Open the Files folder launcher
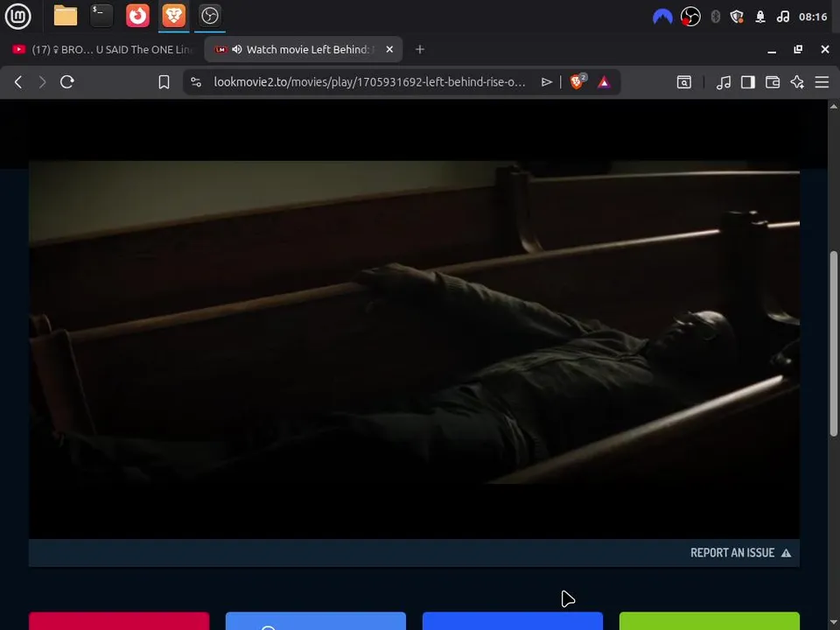The width and height of the screenshot is (840, 630). click(x=66, y=16)
